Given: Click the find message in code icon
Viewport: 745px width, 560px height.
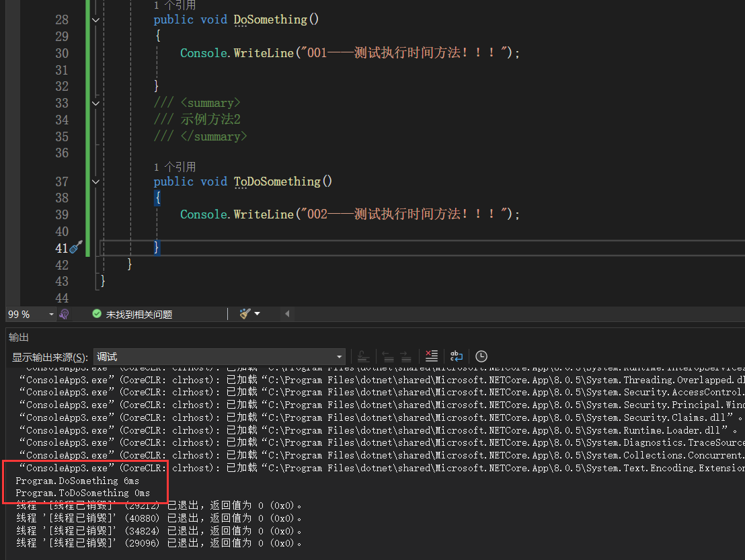Looking at the screenshot, I should pyautogui.click(x=363, y=356).
